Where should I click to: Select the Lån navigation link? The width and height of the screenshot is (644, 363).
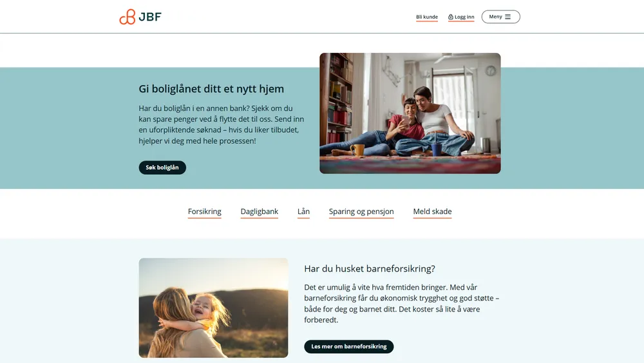pyautogui.click(x=303, y=211)
